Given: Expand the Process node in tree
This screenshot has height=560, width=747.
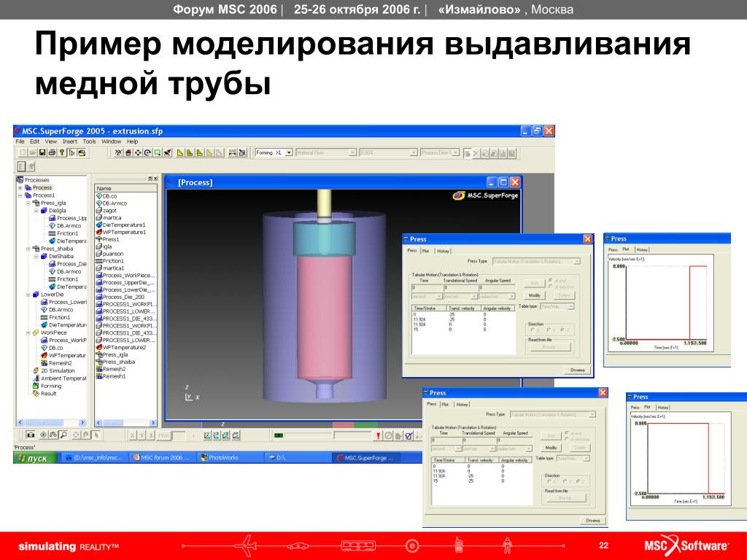Looking at the screenshot, I should click(x=20, y=187).
